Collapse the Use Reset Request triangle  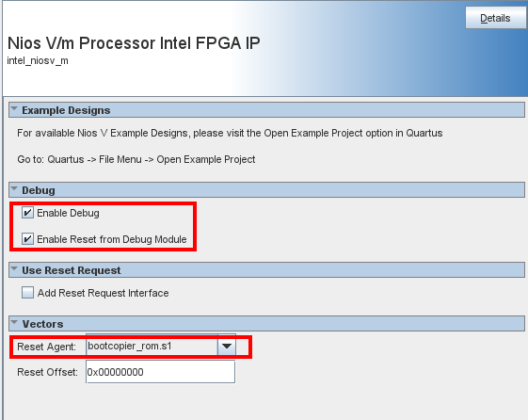click(x=14, y=268)
